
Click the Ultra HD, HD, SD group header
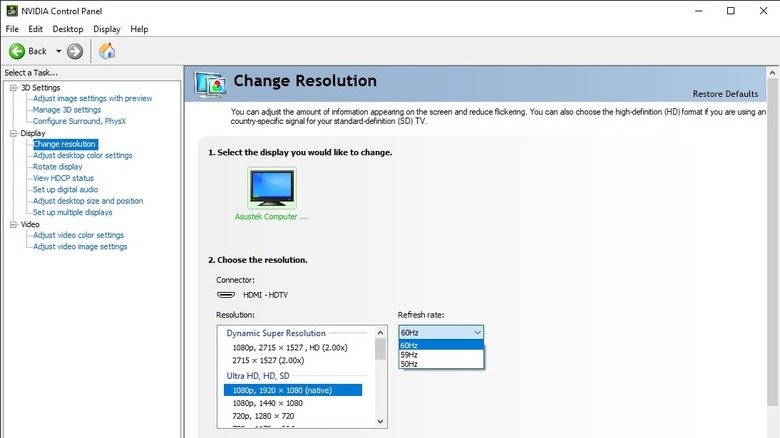(x=258, y=376)
